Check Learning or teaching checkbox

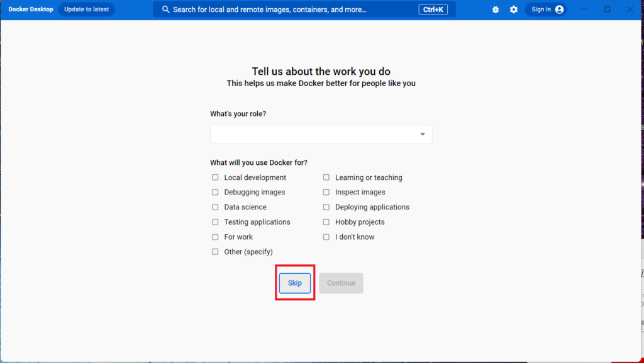click(x=326, y=177)
